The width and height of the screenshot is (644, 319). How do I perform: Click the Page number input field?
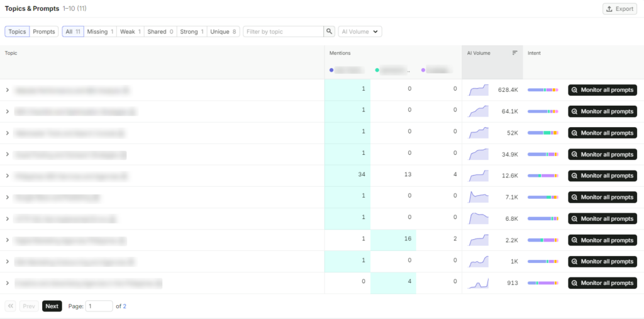(x=99, y=306)
